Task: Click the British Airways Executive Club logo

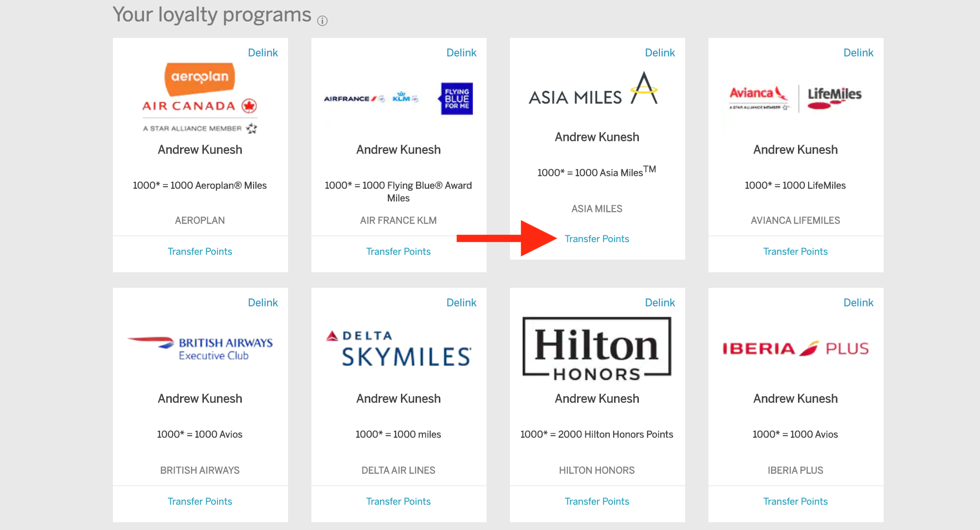Action: click(200, 348)
